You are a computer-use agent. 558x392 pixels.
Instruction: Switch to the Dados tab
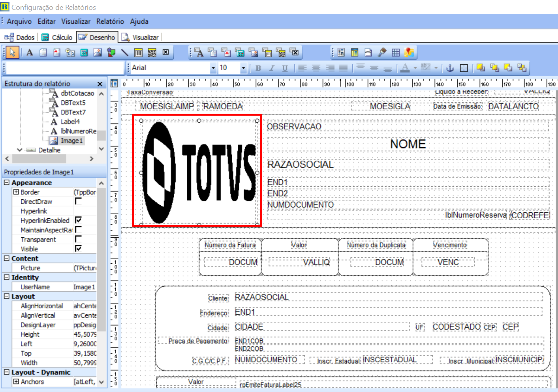(20, 37)
